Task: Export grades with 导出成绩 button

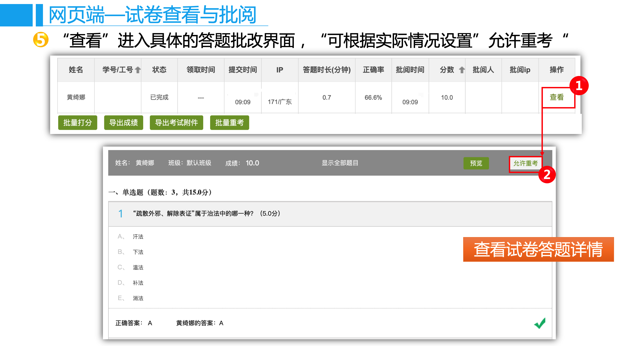Action: pos(124,123)
